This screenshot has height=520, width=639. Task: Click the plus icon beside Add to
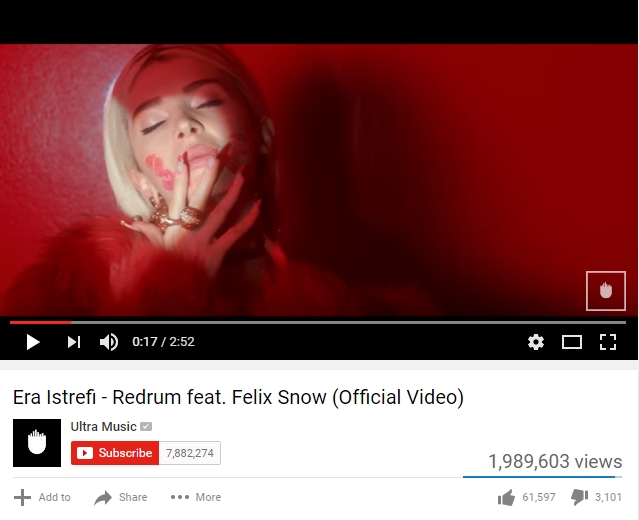point(22,498)
